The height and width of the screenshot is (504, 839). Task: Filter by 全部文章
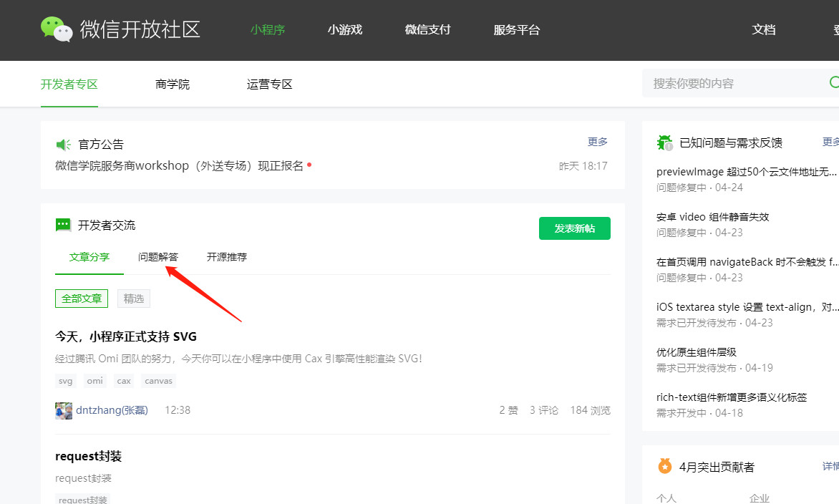(82, 299)
